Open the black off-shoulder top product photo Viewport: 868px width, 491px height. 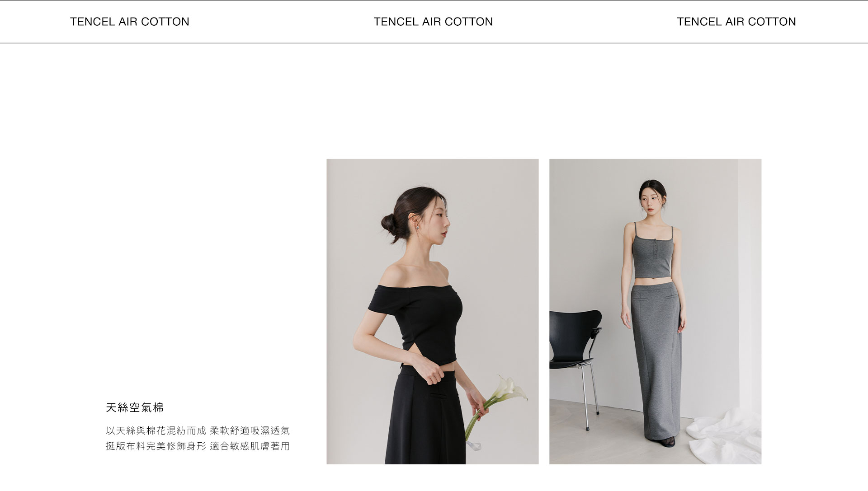(x=433, y=311)
